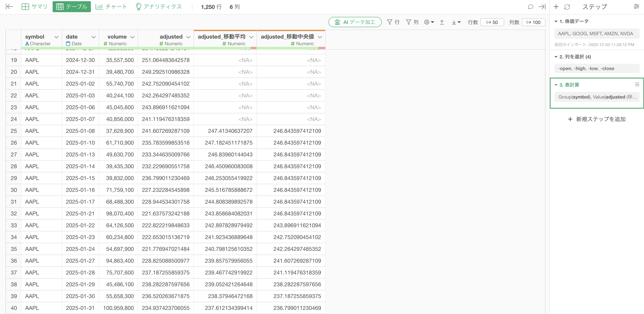Collapse the steps panel with arrow icon
Screen dimensions: 644x314
pyautogui.click(x=542, y=7)
